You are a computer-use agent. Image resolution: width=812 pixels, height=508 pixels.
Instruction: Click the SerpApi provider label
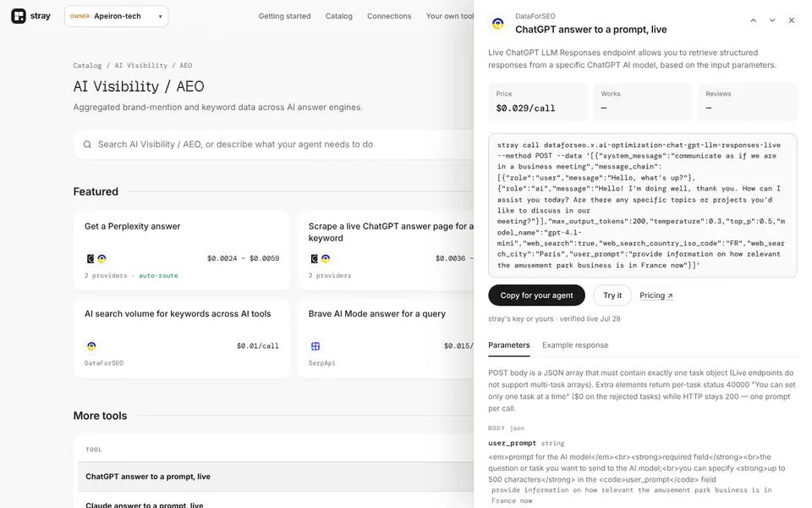point(321,363)
